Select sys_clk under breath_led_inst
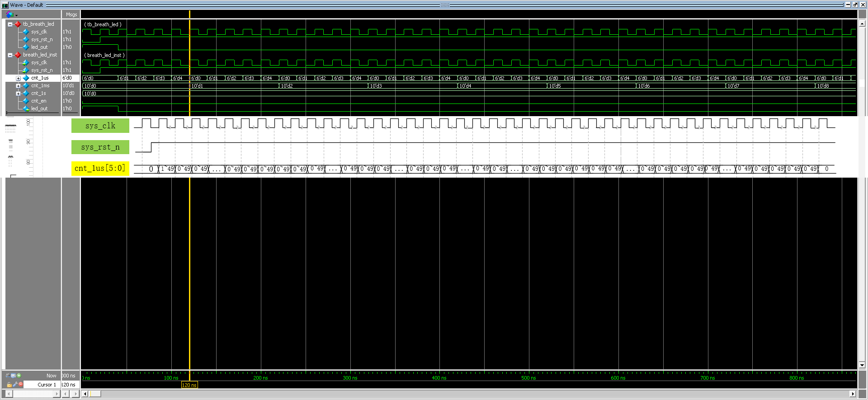This screenshot has width=868, height=400. [x=39, y=62]
